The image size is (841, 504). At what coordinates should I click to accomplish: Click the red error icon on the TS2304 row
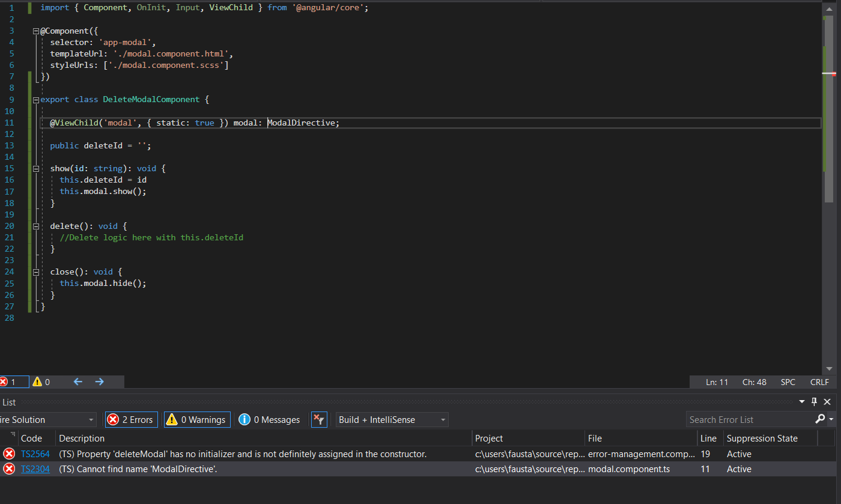[9, 469]
